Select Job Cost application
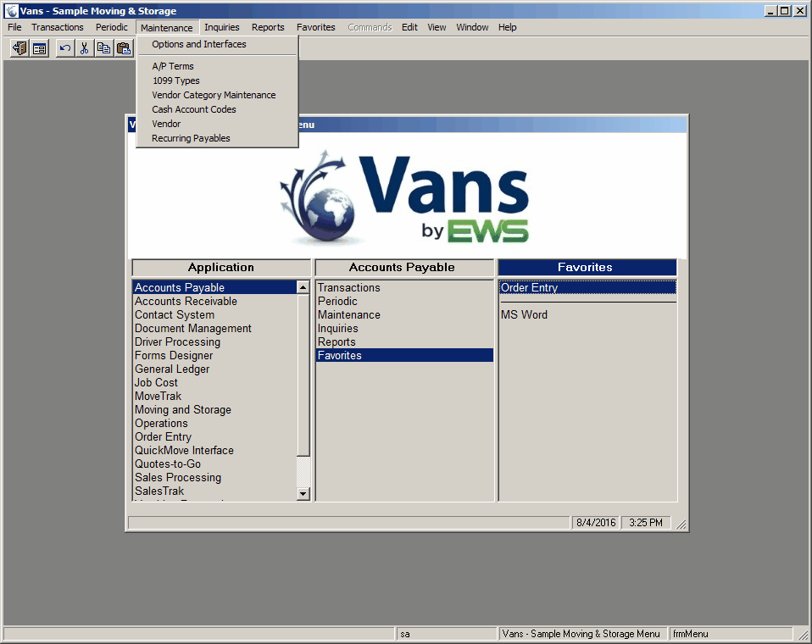Screen dimensions: 812x644 click(x=215, y=382)
